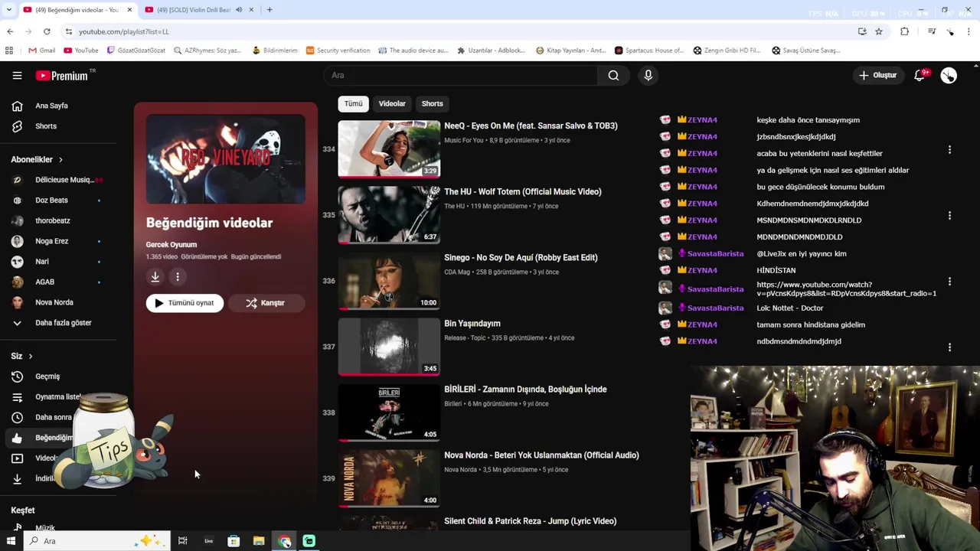The height and width of the screenshot is (551, 980).
Task: Open Doz Beats subscription
Action: pos(51,201)
